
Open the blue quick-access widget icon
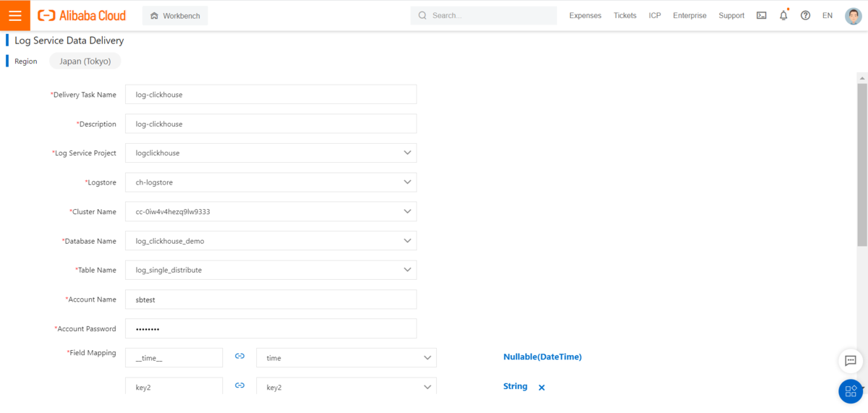coord(851,391)
